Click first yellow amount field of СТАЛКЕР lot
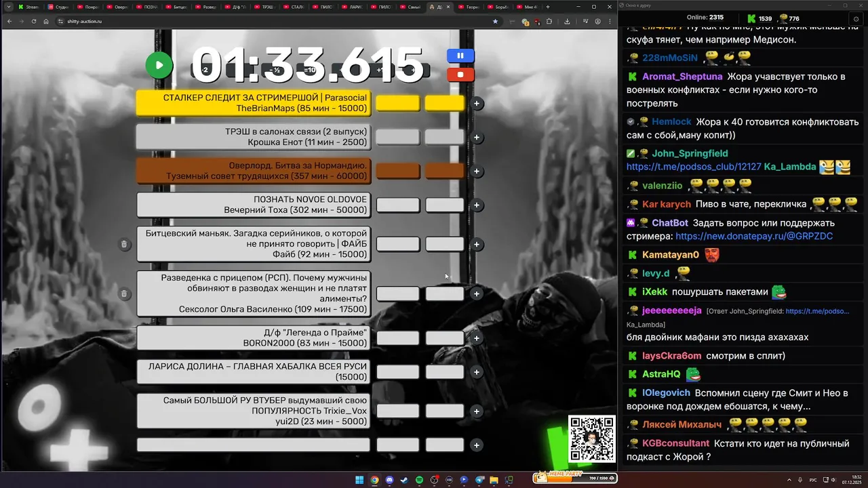868x488 pixels. (x=398, y=103)
